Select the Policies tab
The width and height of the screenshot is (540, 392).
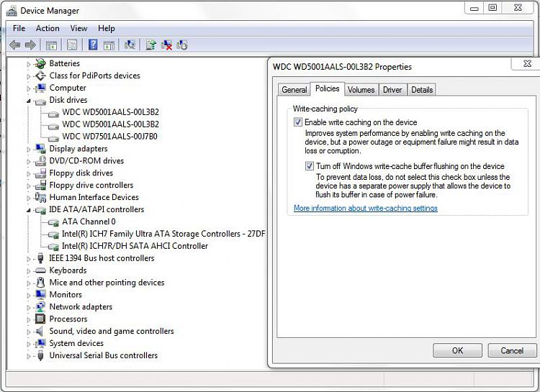pos(327,88)
